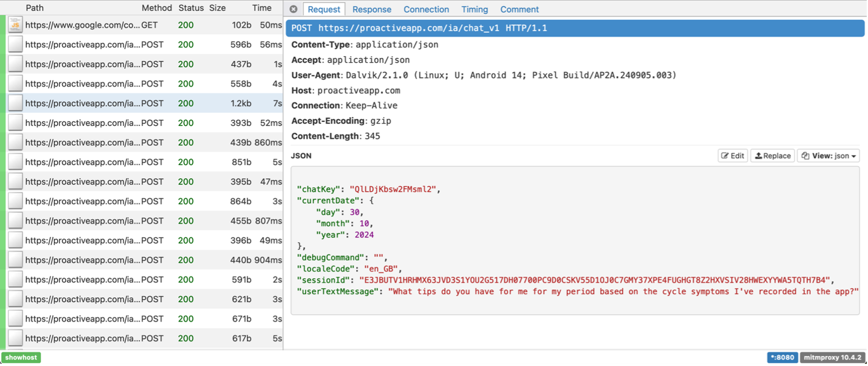This screenshot has height=366, width=868.
Task: Click the file icon of the 1.2kb request
Action: pos(15,103)
